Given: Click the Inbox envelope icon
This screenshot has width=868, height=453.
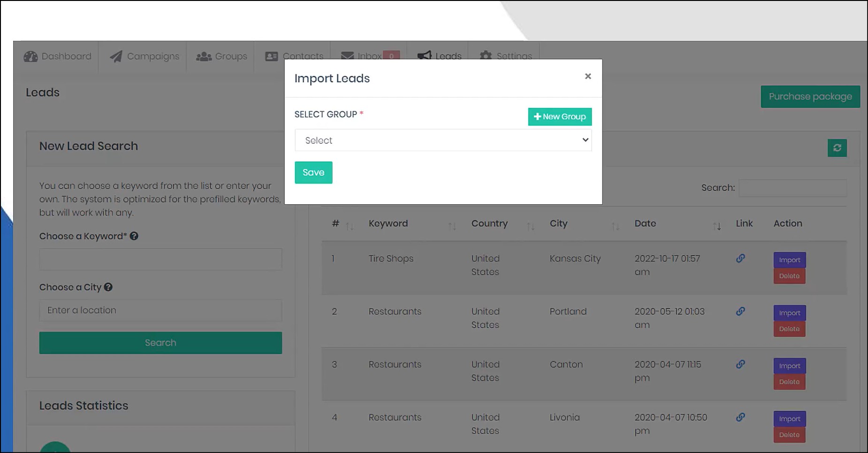Looking at the screenshot, I should [x=347, y=56].
